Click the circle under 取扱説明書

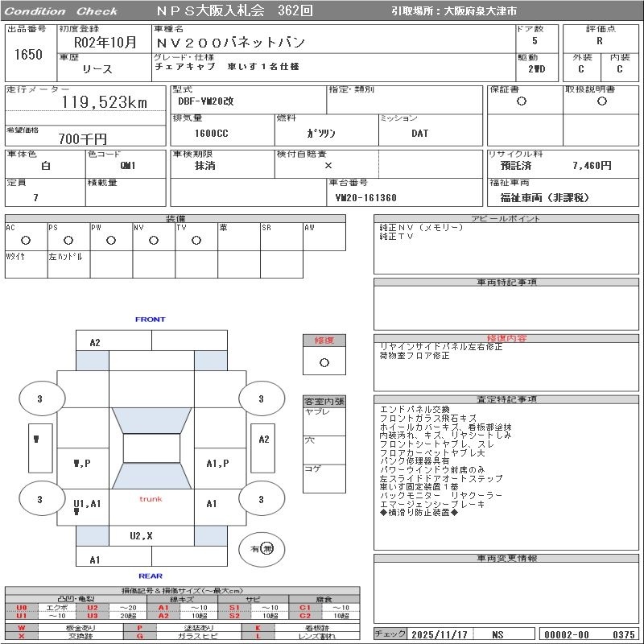(x=601, y=101)
